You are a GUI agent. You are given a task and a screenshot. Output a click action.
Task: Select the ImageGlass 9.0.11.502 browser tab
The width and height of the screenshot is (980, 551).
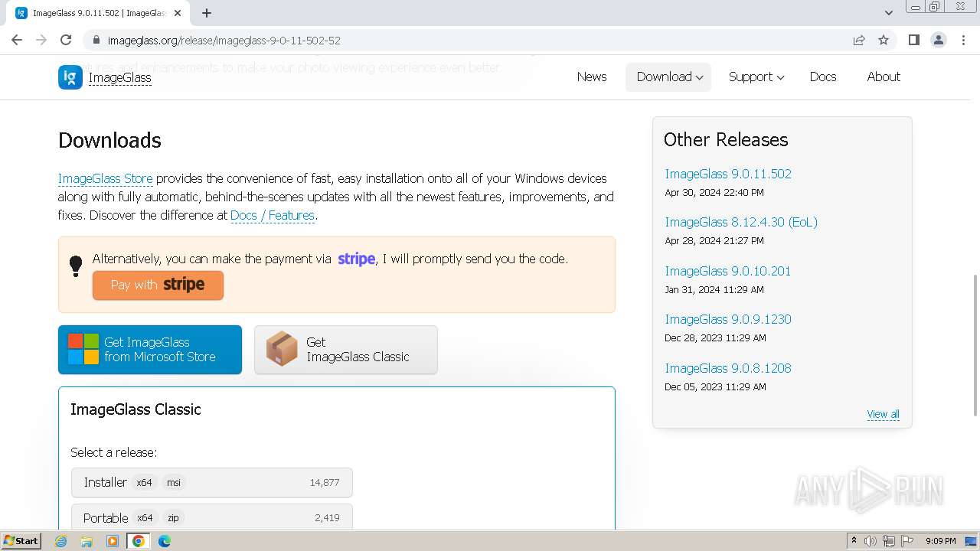98,13
